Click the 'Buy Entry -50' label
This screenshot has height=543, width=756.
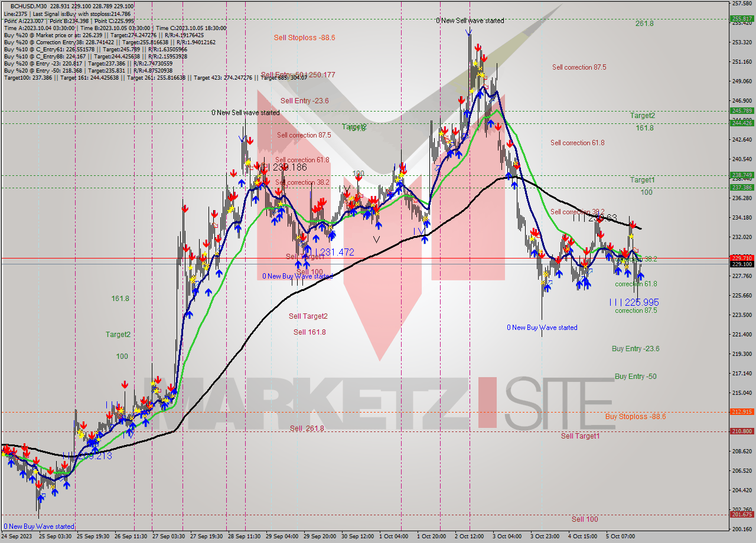click(636, 377)
